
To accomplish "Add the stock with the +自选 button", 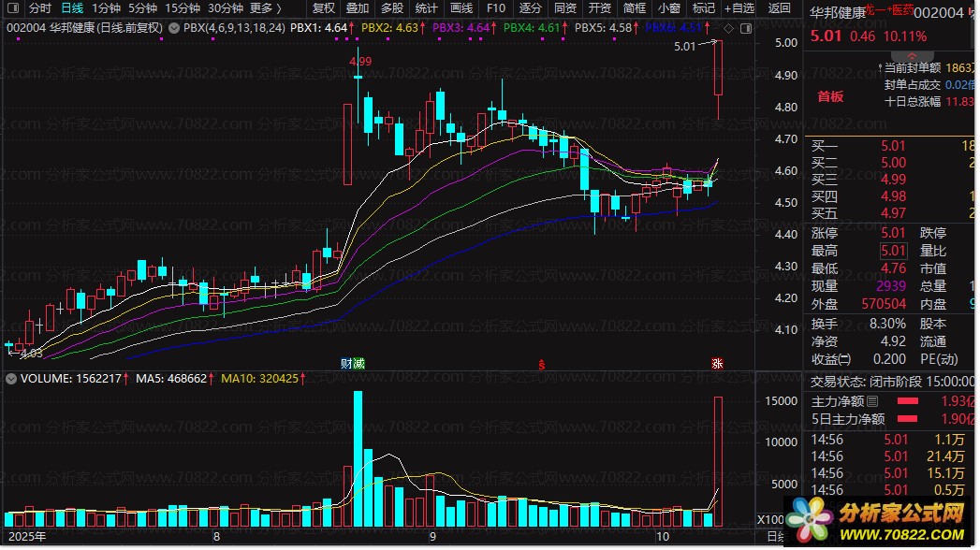I will tap(739, 8).
